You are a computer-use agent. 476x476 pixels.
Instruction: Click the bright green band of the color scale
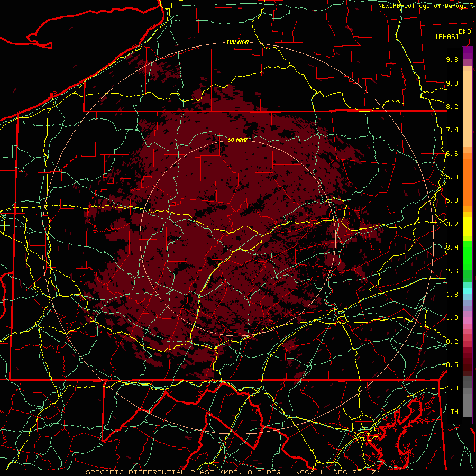point(467,255)
